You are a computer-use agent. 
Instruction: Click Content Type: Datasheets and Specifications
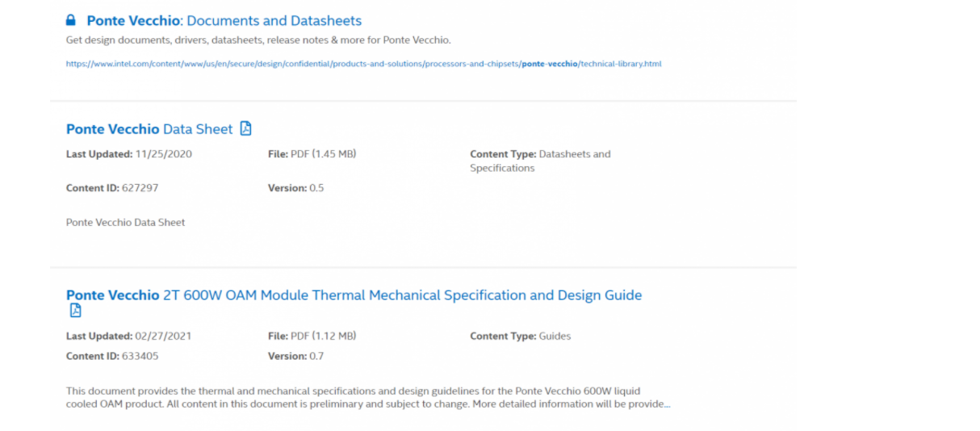click(540, 161)
